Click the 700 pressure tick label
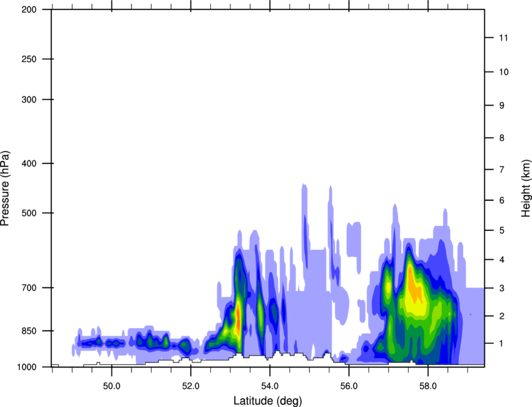This screenshot has height=407, width=532. pos(29,288)
